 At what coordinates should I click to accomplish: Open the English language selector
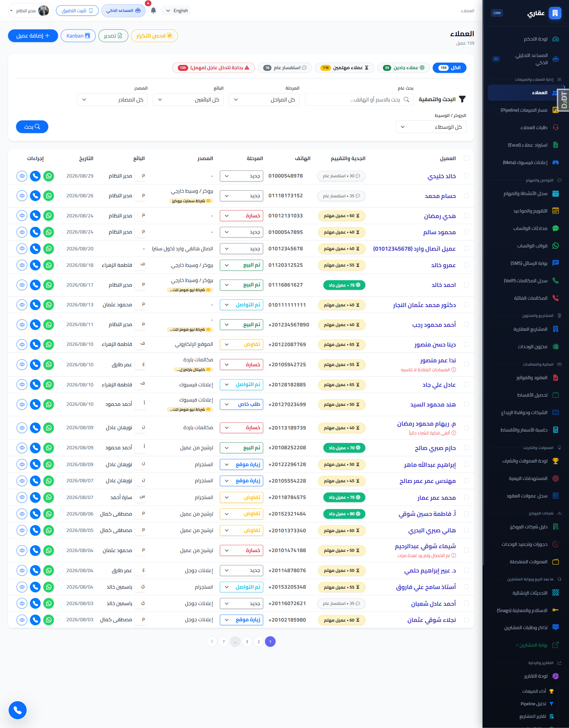click(x=177, y=11)
